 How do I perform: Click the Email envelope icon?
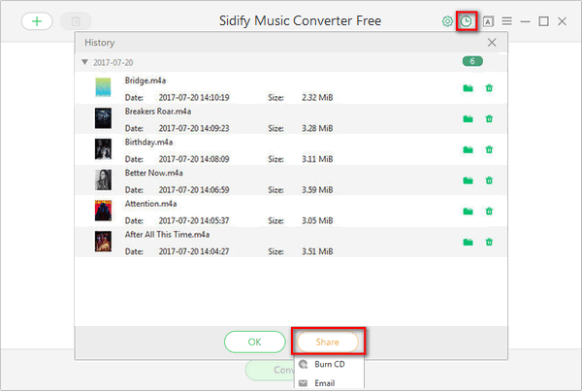point(303,382)
